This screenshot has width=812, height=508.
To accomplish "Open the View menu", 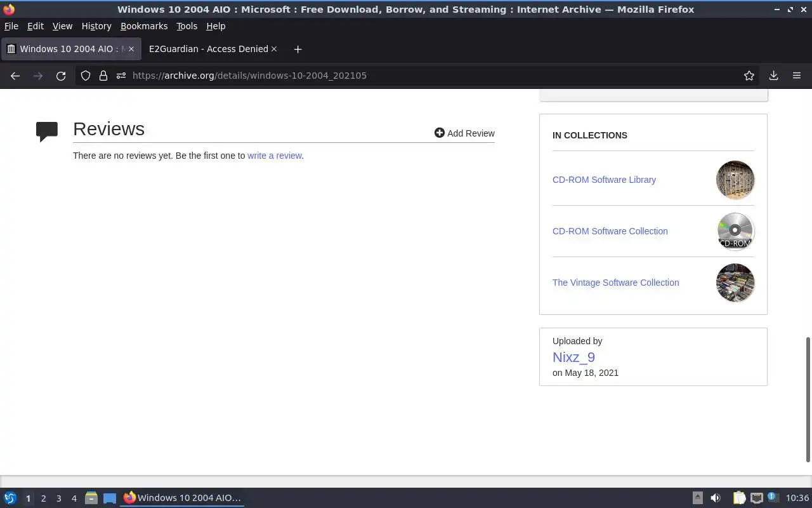I will [x=62, y=26].
